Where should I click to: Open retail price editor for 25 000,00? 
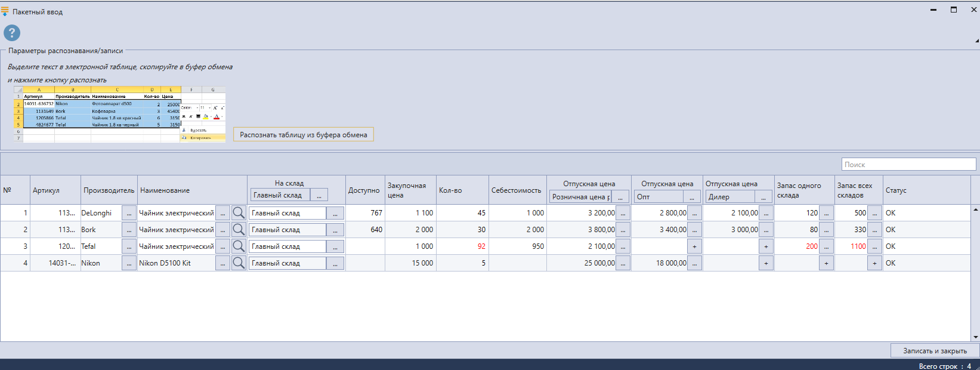click(623, 263)
